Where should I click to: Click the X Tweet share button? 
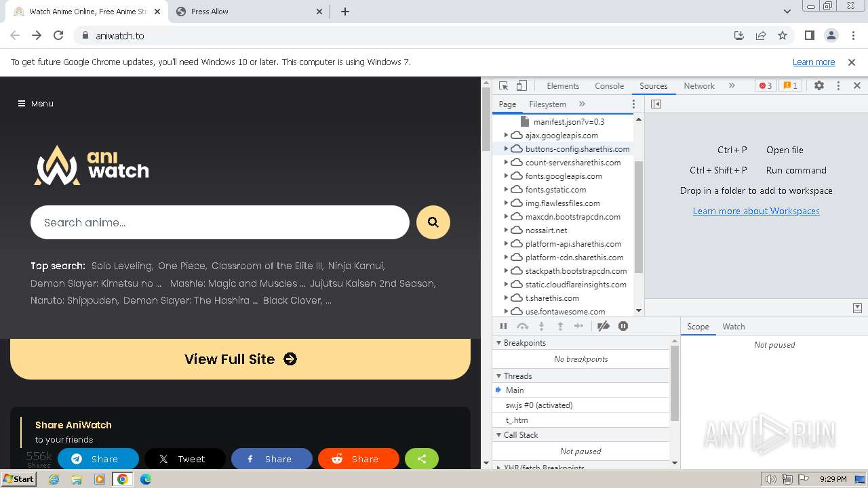pyautogui.click(x=185, y=459)
